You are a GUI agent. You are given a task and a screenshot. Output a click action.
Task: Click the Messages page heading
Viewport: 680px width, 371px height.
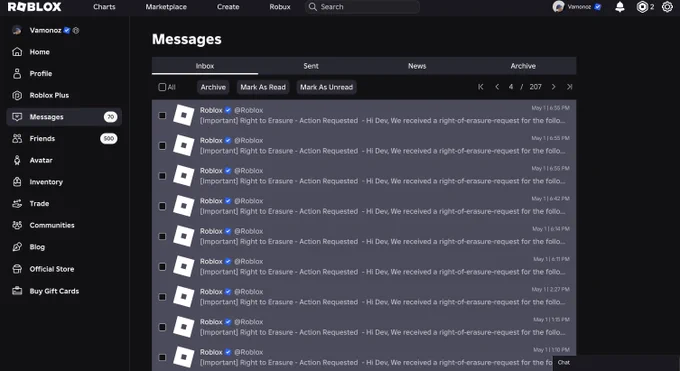click(x=186, y=39)
